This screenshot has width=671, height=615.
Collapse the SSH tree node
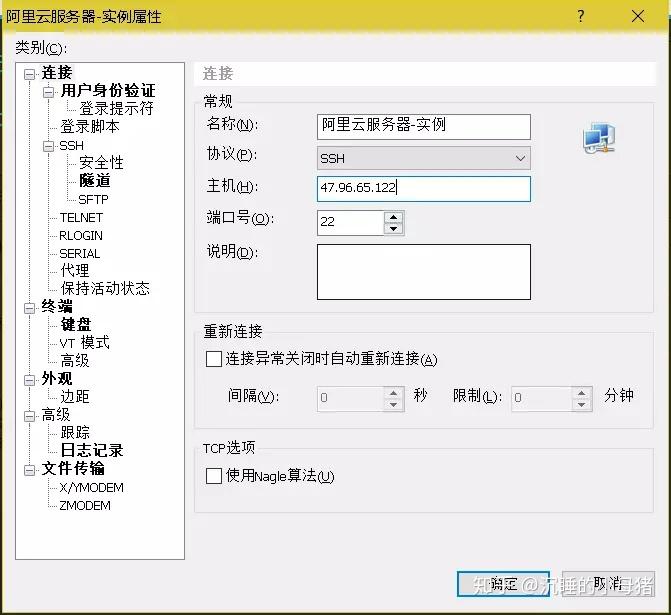click(48, 146)
